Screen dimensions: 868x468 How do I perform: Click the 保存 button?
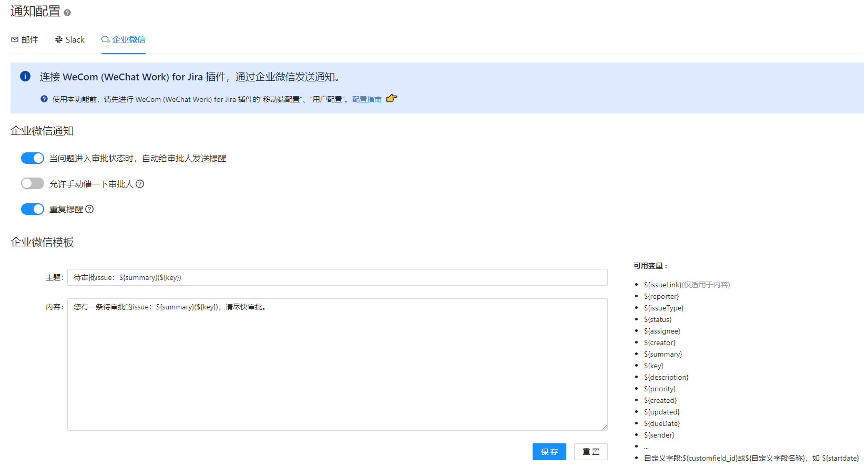pyautogui.click(x=549, y=452)
